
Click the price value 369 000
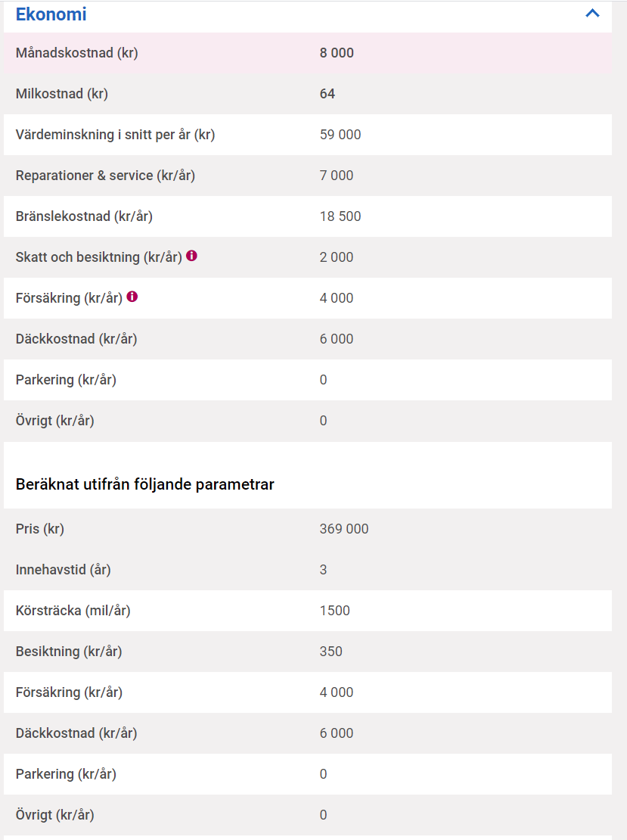344,529
